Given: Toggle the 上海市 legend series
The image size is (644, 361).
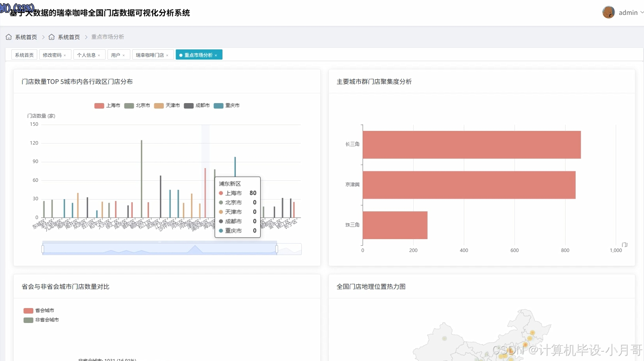Looking at the screenshot, I should [107, 105].
